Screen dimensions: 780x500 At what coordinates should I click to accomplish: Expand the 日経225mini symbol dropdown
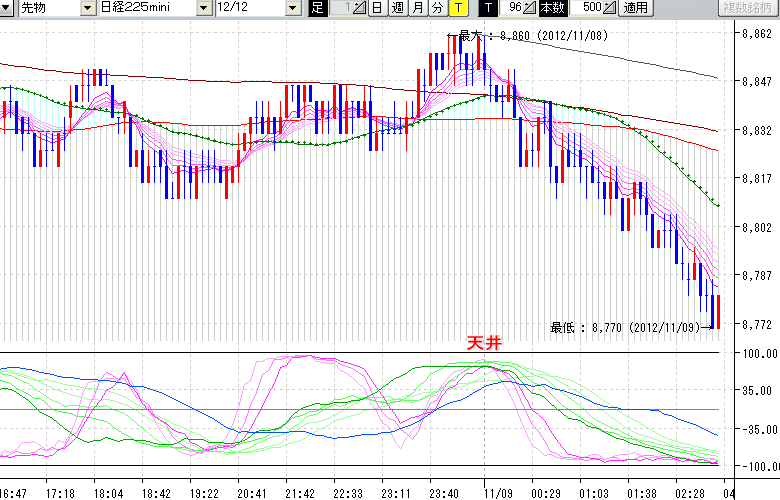(203, 8)
